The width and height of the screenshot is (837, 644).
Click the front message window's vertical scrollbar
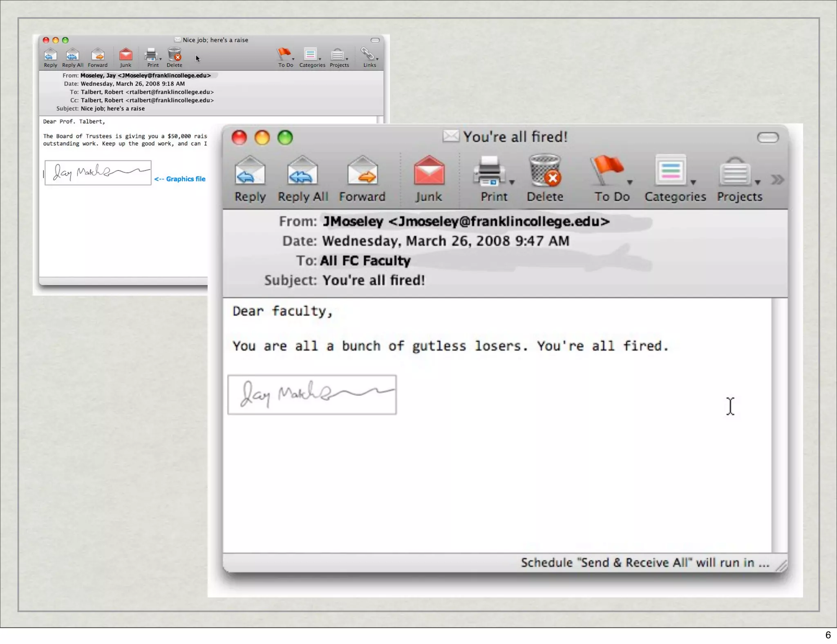point(779,425)
